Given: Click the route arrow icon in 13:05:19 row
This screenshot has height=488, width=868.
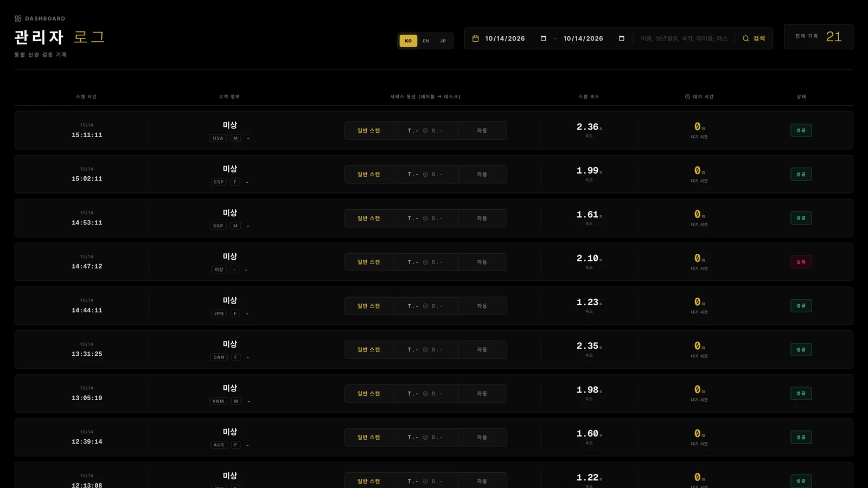Looking at the screenshot, I should tap(425, 394).
